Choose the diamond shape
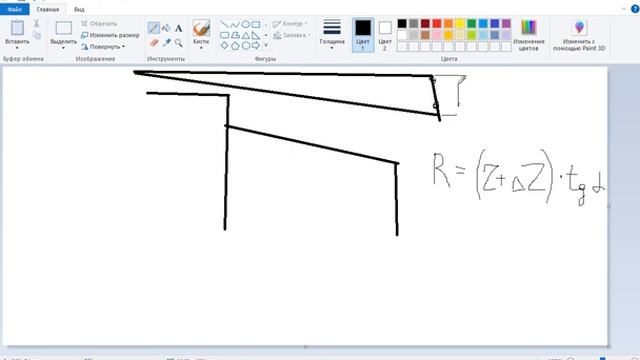 point(224,45)
